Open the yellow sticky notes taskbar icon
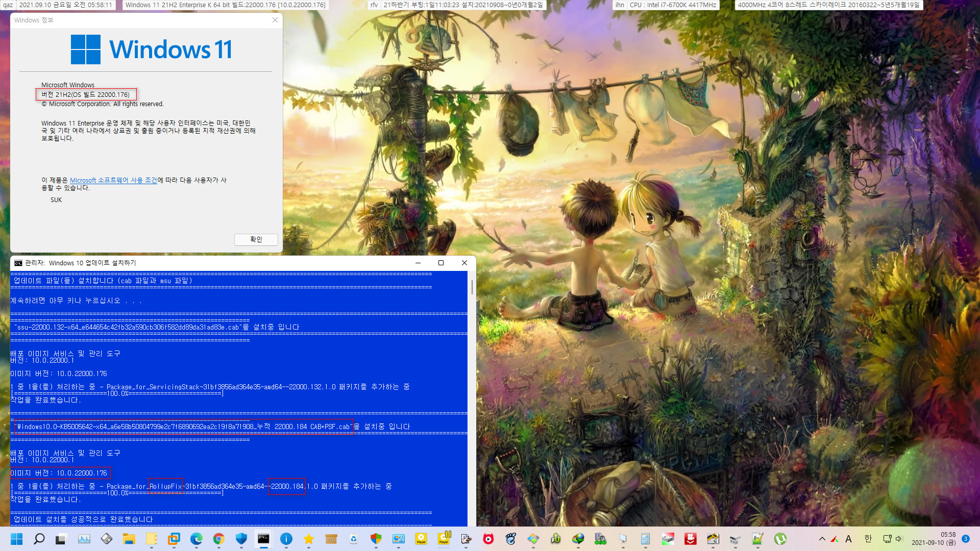 coord(151,539)
